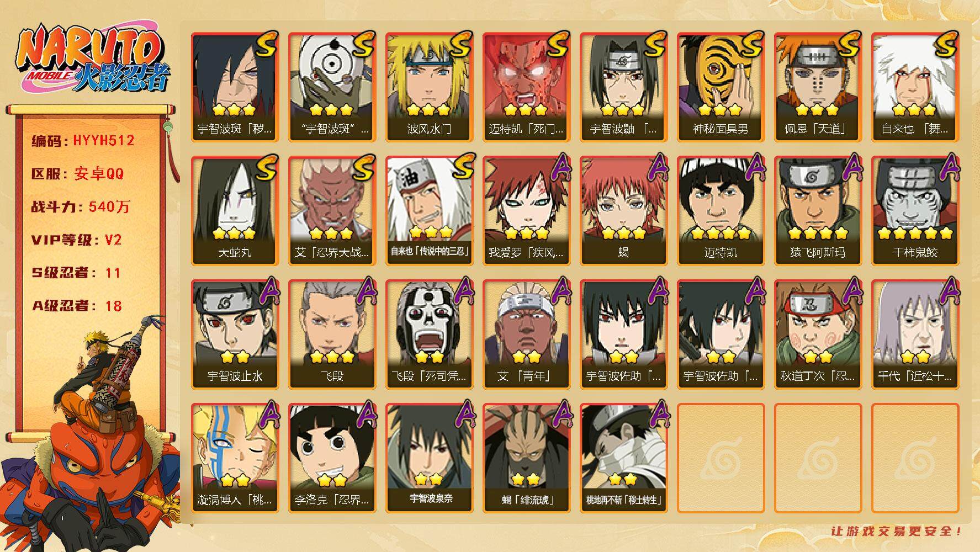The image size is (980, 552).
Task: Click the 编码 HYYH512 account code text
Action: pos(83,140)
